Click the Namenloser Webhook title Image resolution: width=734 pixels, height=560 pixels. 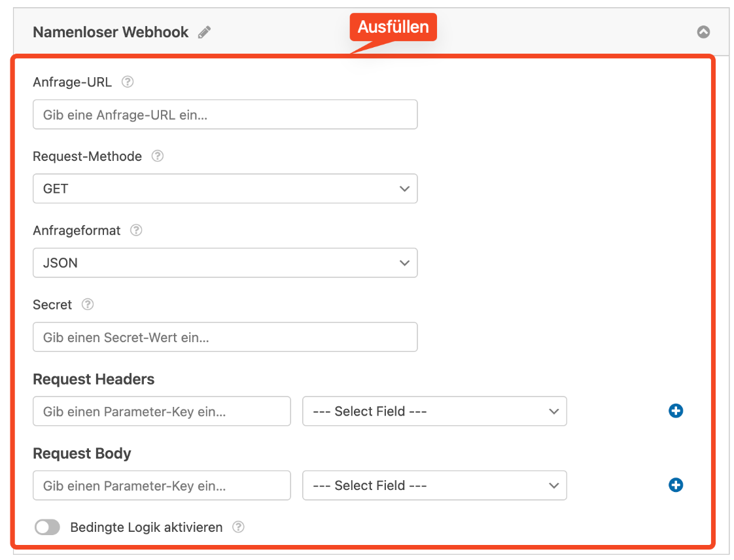111,32
